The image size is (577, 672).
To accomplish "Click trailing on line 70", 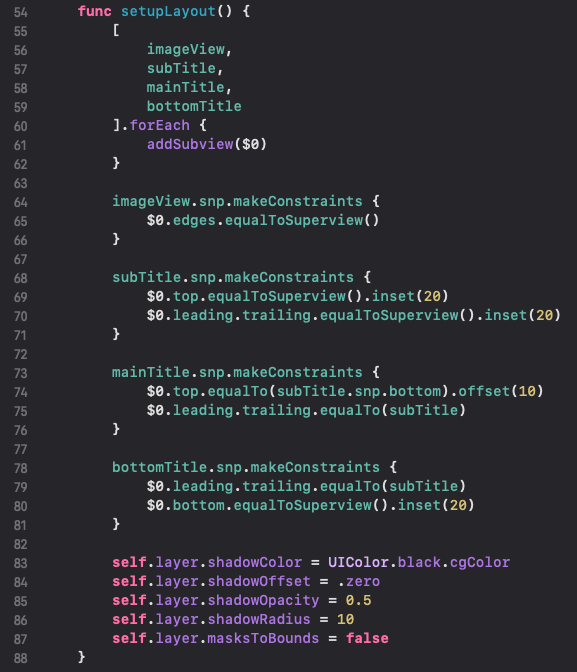I will point(276,316).
